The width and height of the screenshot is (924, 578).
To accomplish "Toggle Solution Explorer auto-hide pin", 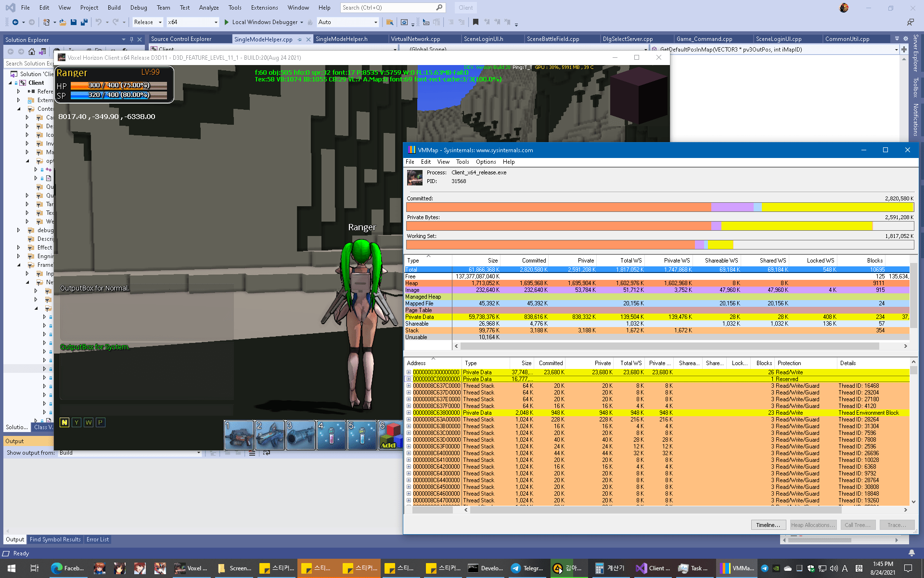I will [131, 39].
